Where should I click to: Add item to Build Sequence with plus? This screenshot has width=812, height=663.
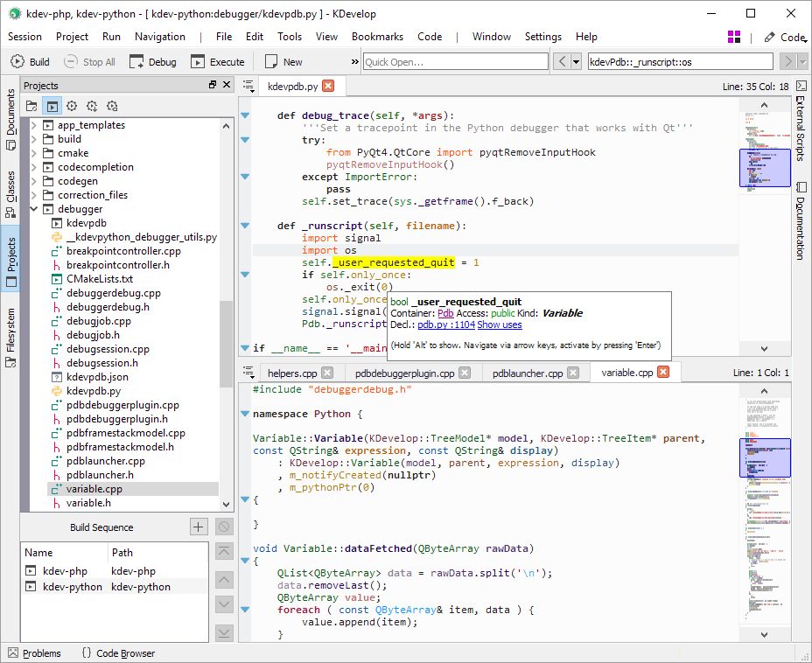199,527
